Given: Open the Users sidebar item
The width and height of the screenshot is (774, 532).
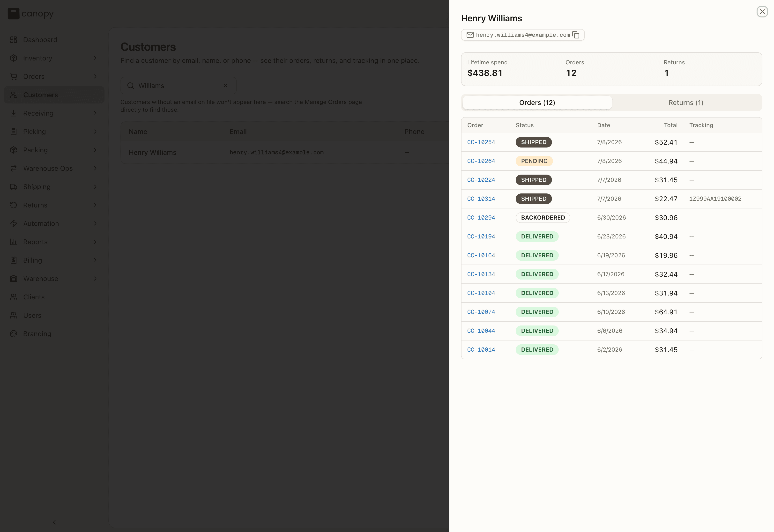Looking at the screenshot, I should pos(54,315).
